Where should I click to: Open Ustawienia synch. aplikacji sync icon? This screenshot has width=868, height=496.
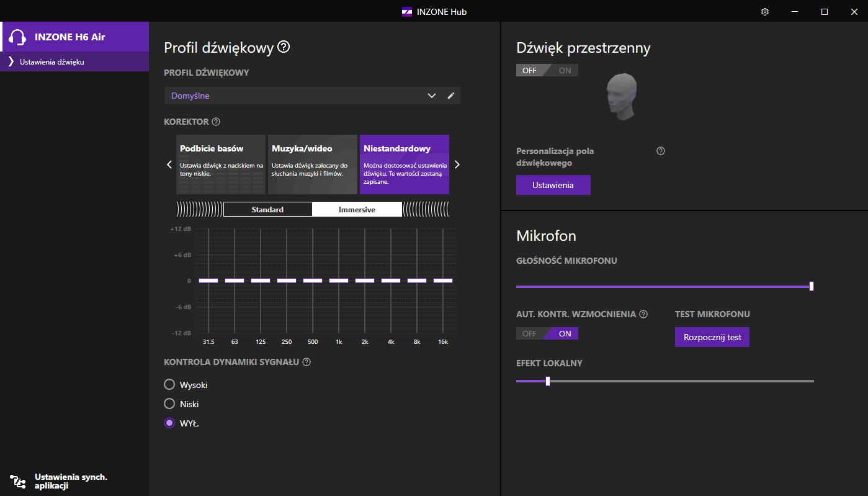pyautogui.click(x=18, y=481)
